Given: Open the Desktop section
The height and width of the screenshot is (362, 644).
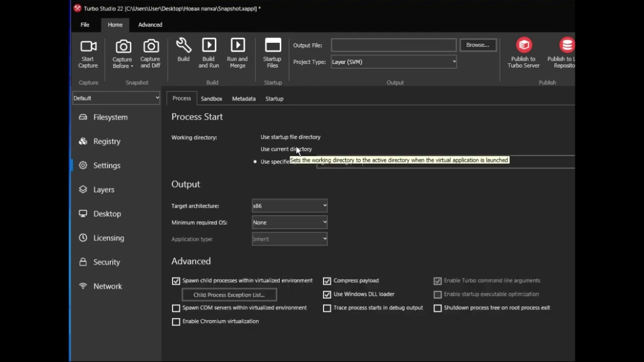Looking at the screenshot, I should tap(107, 214).
